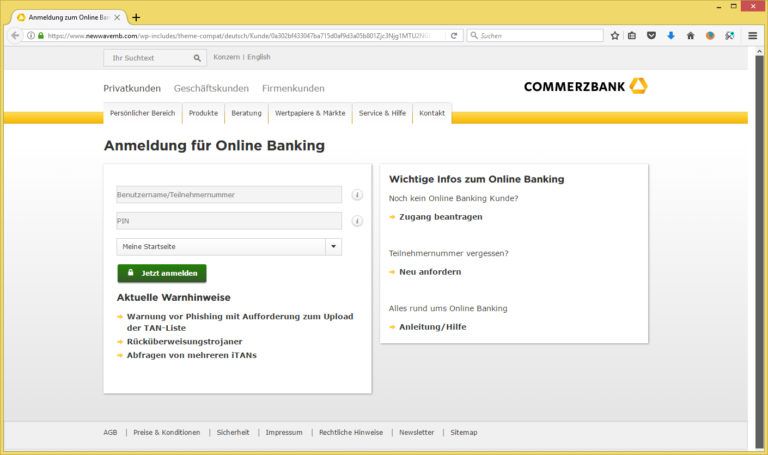Click the developer tools wrench icon
The height and width of the screenshot is (455, 768).
click(730, 36)
